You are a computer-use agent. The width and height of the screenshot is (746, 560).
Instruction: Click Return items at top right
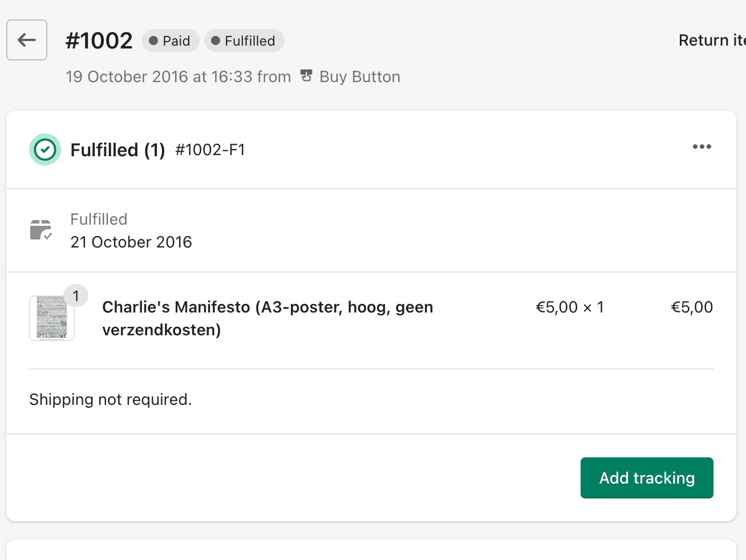pos(712,40)
